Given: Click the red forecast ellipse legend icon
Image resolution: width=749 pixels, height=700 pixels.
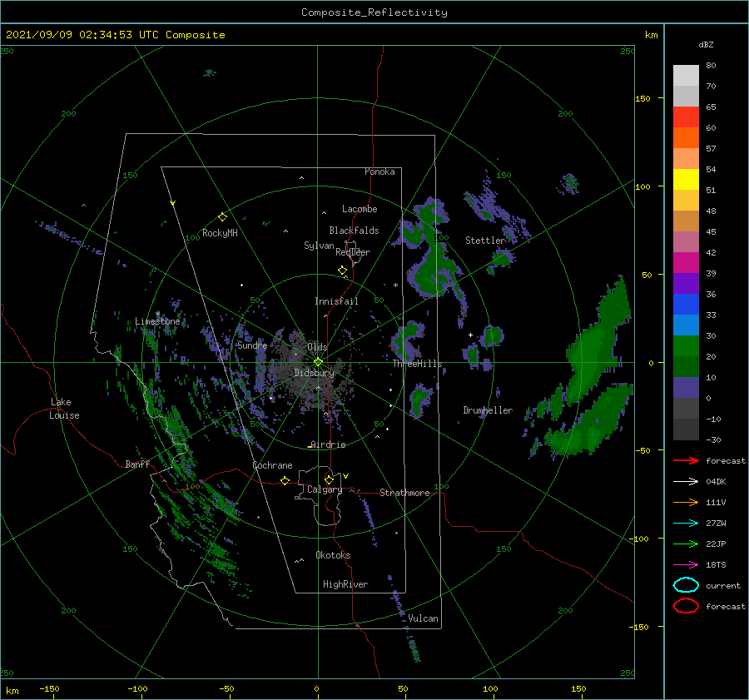Looking at the screenshot, I should (686, 606).
